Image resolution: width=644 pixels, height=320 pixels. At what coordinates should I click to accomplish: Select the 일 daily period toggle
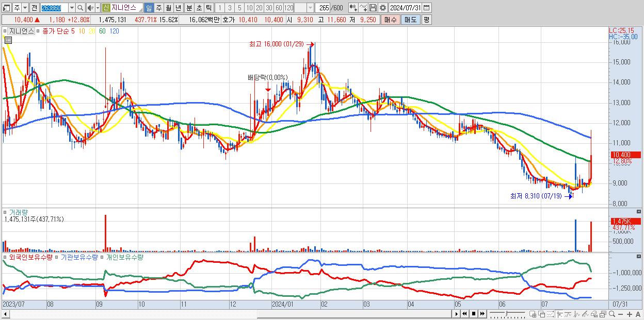pos(149,8)
